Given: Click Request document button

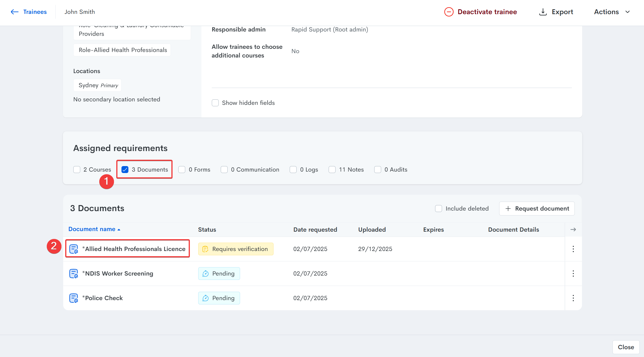Looking at the screenshot, I should 537,209.
